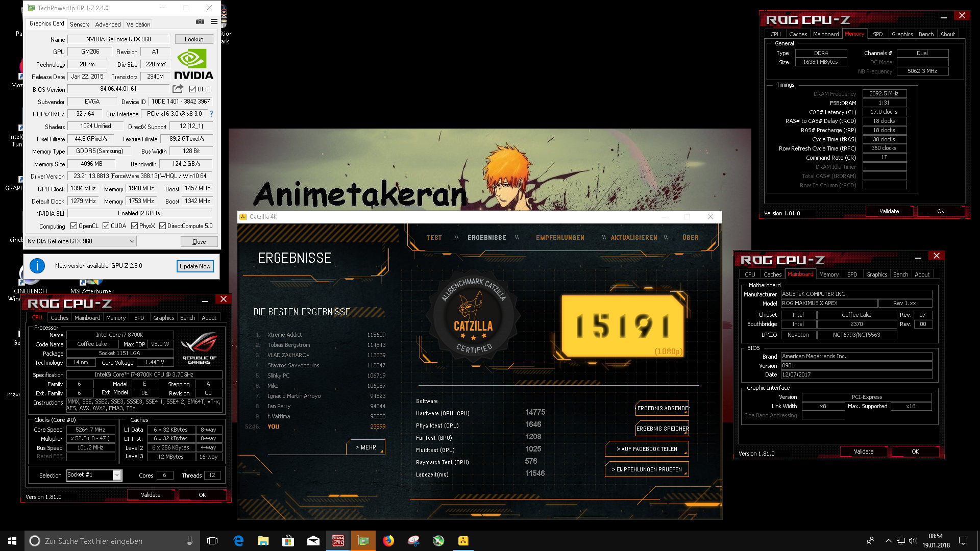
Task: Toggle the UEFI checkbox in GPU-Z
Action: click(192, 89)
